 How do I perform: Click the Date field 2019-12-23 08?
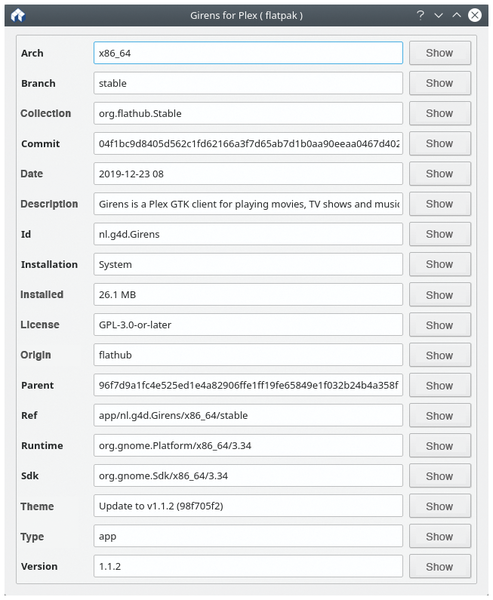coord(248,174)
